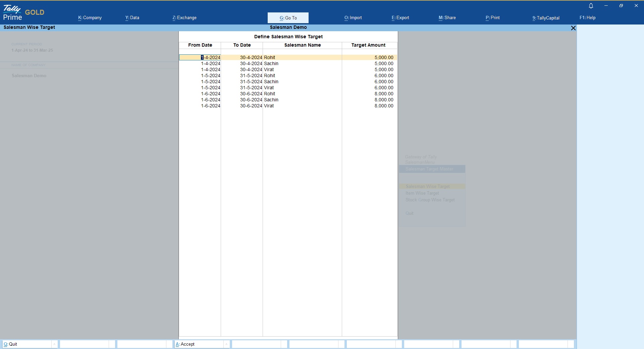
Task: Close the Salesman Wise Target screen
Action: click(573, 28)
